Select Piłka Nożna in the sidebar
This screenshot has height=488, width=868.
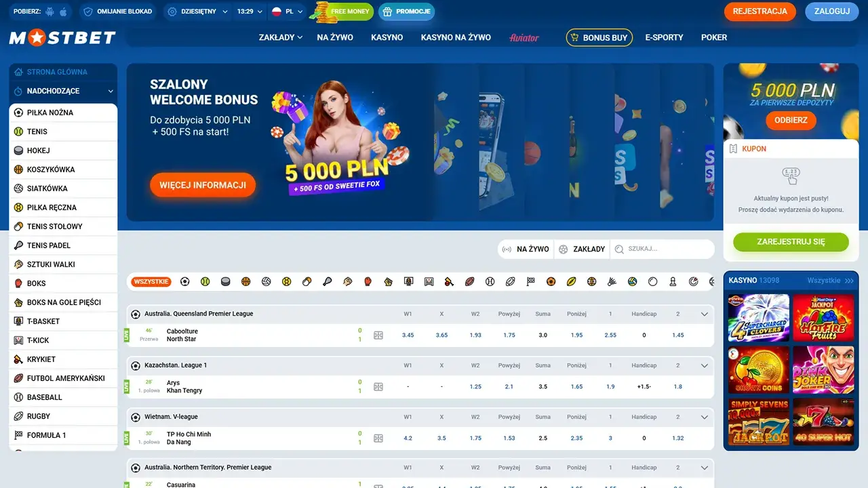click(63, 113)
